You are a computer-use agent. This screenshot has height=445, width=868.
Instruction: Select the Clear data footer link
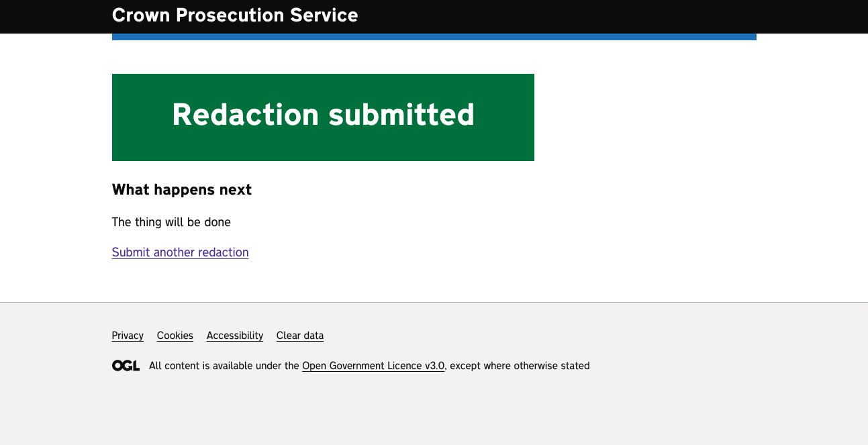coord(299,336)
